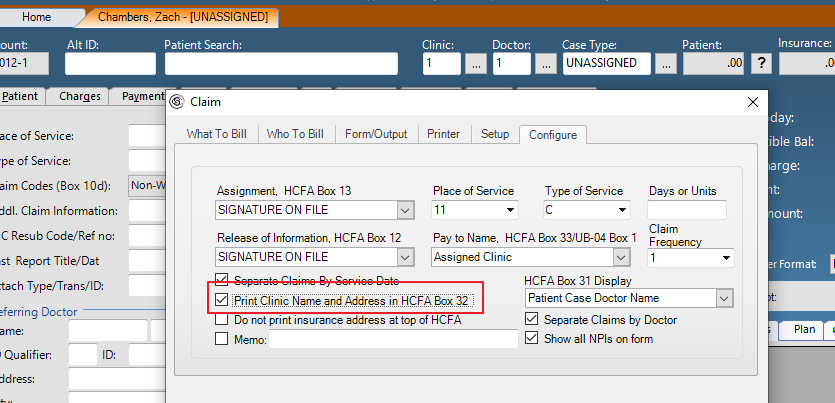Click the question mark help button
Viewport: 835px width, 403px height.
coord(761,64)
